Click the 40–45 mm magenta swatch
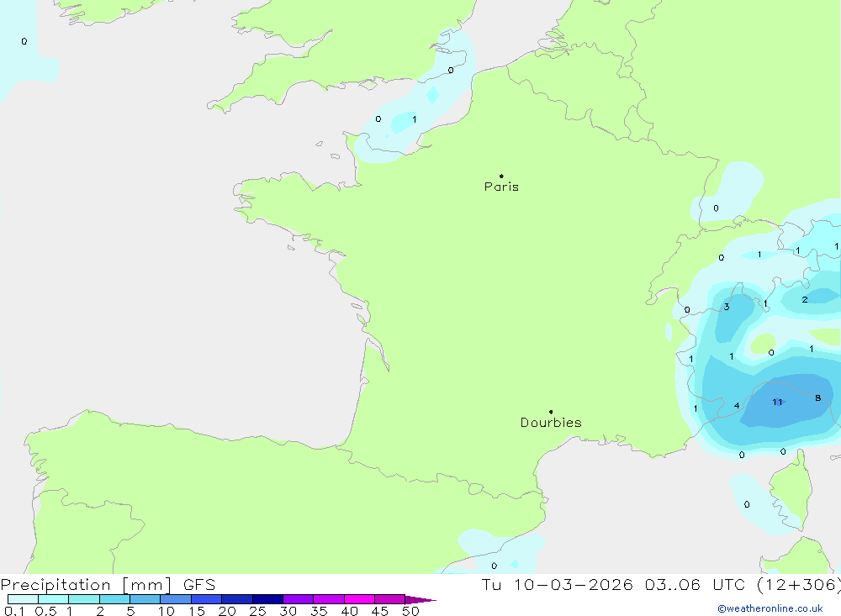 (359, 599)
